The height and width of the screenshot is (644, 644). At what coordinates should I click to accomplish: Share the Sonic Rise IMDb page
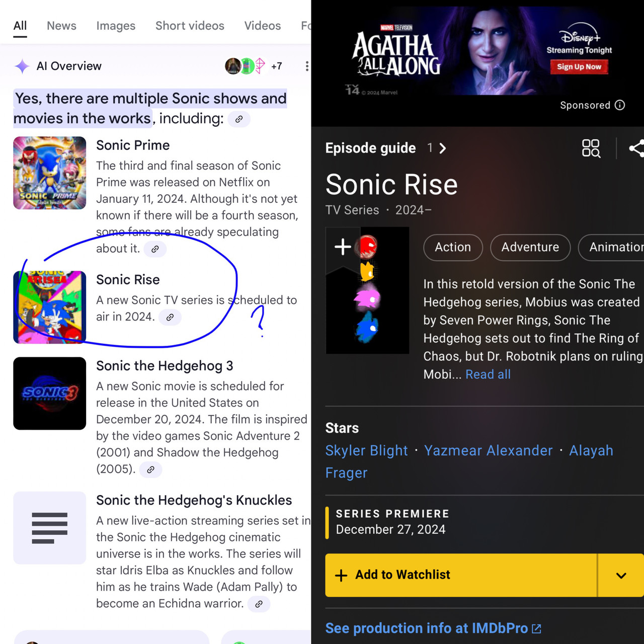tap(636, 148)
